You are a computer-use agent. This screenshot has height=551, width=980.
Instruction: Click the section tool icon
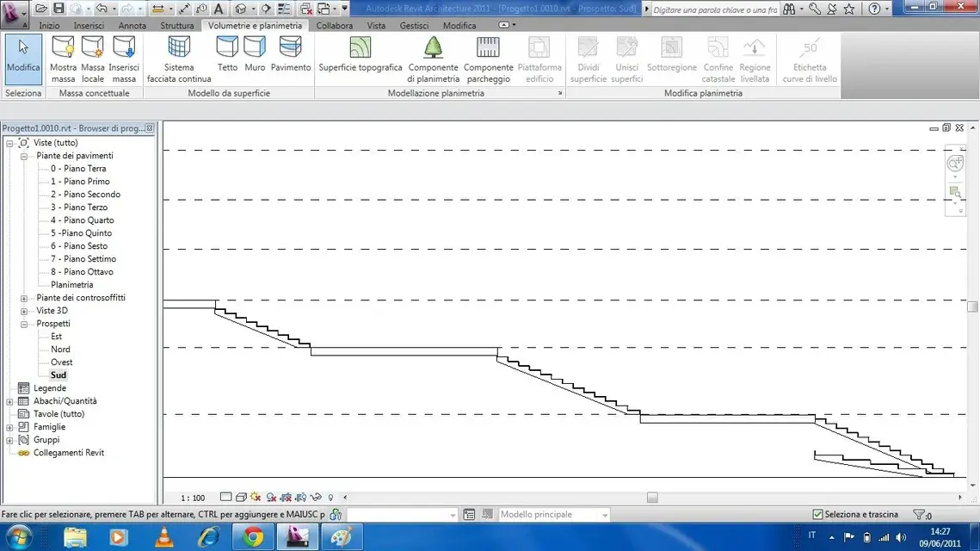click(x=266, y=9)
